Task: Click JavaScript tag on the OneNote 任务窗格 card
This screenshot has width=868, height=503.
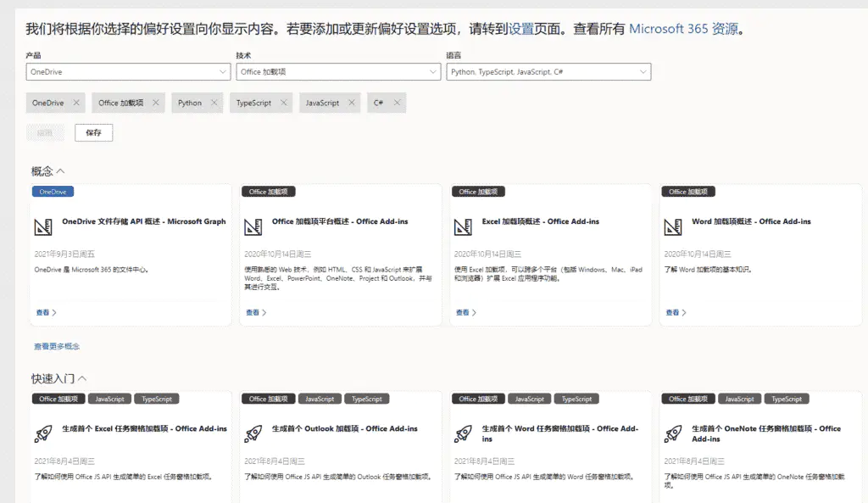Action: click(739, 399)
